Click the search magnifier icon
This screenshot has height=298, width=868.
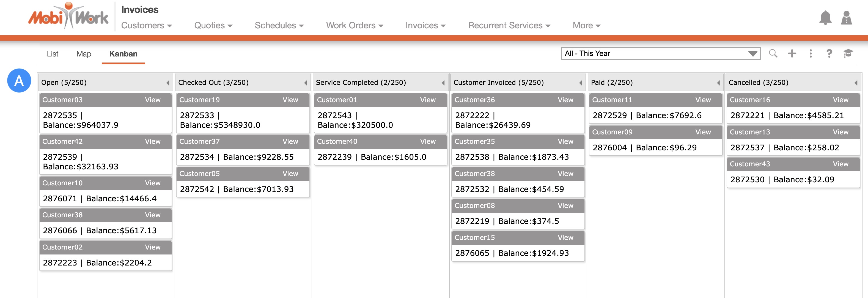pos(773,53)
